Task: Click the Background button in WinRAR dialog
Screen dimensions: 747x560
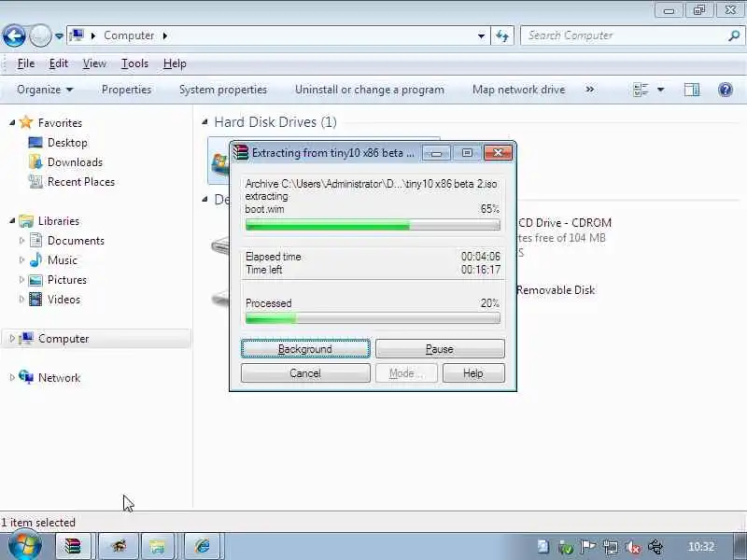Action: pyautogui.click(x=305, y=348)
